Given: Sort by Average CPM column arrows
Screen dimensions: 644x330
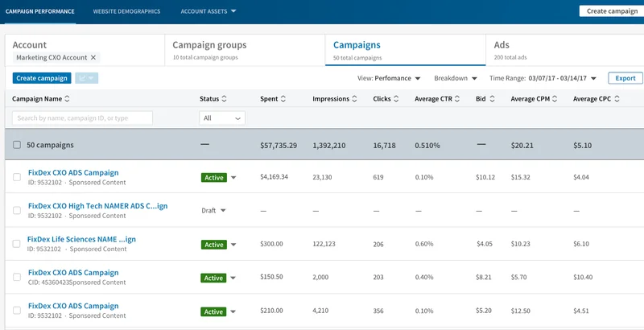Looking at the screenshot, I should (x=555, y=99).
